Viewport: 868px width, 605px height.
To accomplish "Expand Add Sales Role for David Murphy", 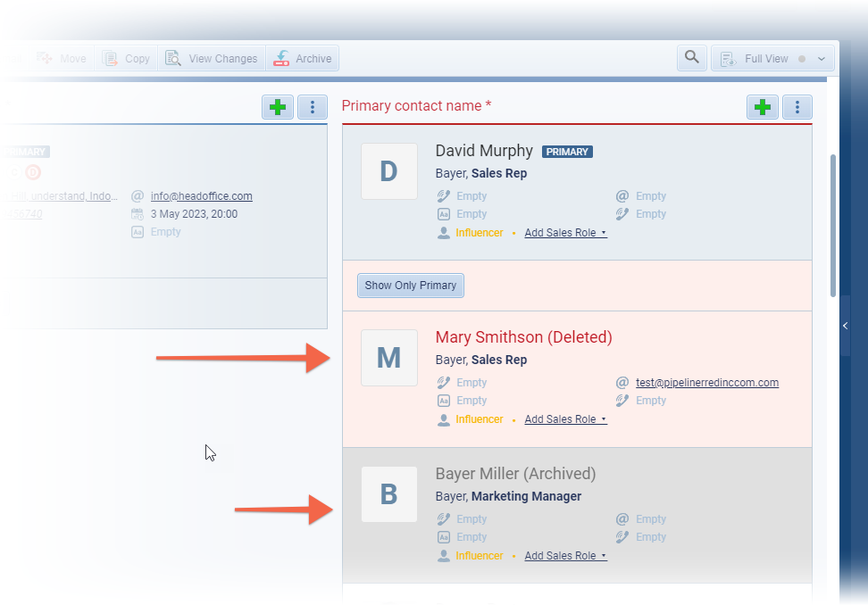I will point(565,233).
